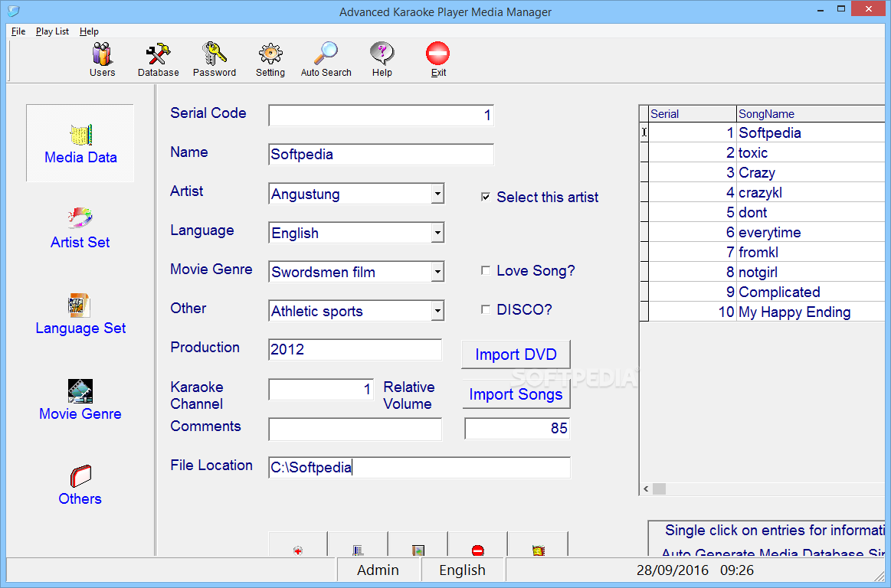
Task: Click the empty Comments field
Action: [x=355, y=429]
